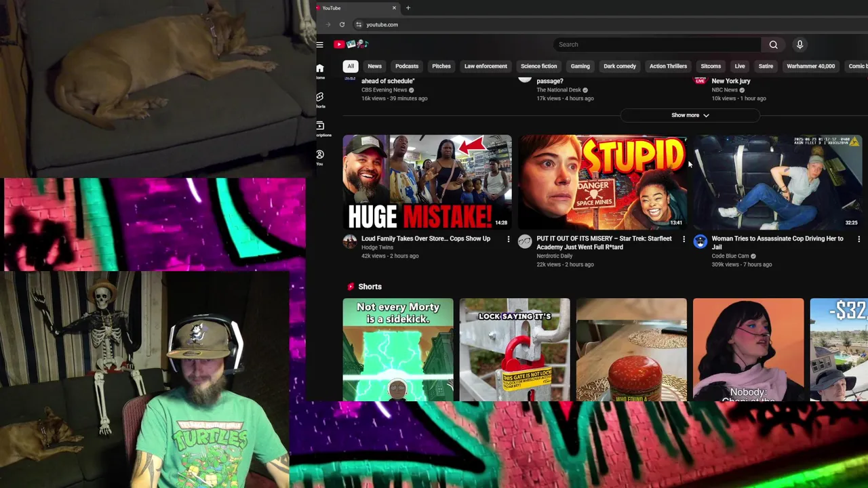
Task: Open the 'LOCK SAYING IT'S' short
Action: [x=515, y=350]
